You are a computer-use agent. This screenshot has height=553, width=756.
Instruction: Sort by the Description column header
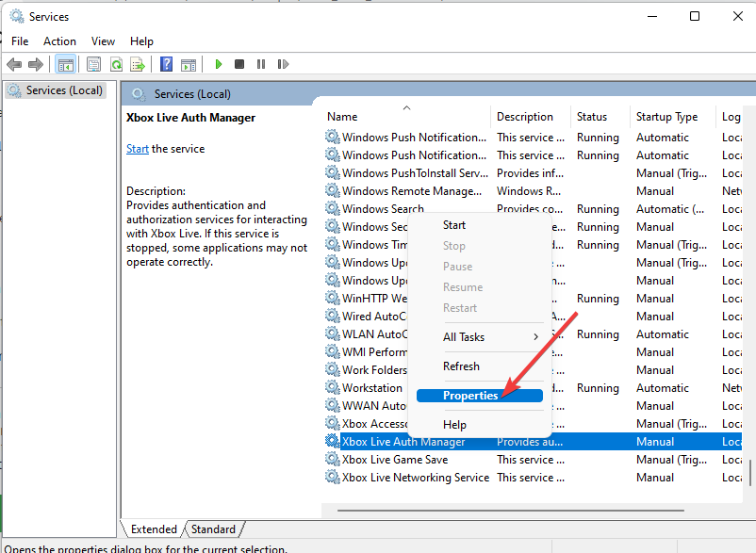click(x=531, y=117)
